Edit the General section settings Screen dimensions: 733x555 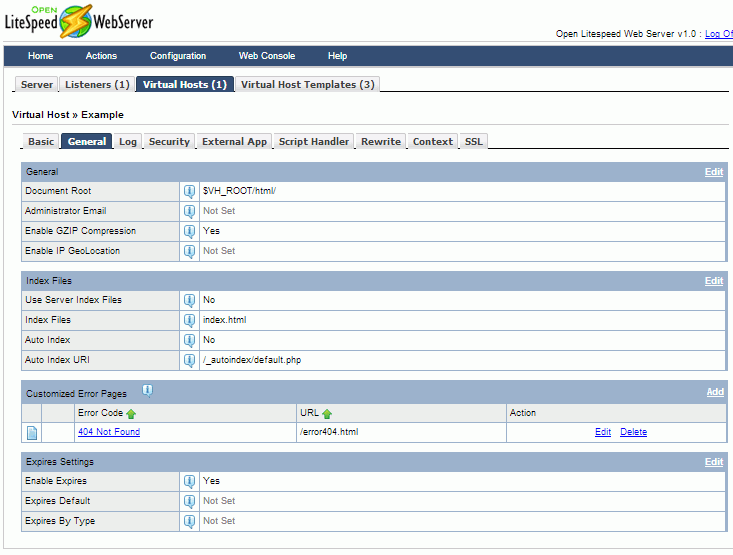[x=713, y=172]
